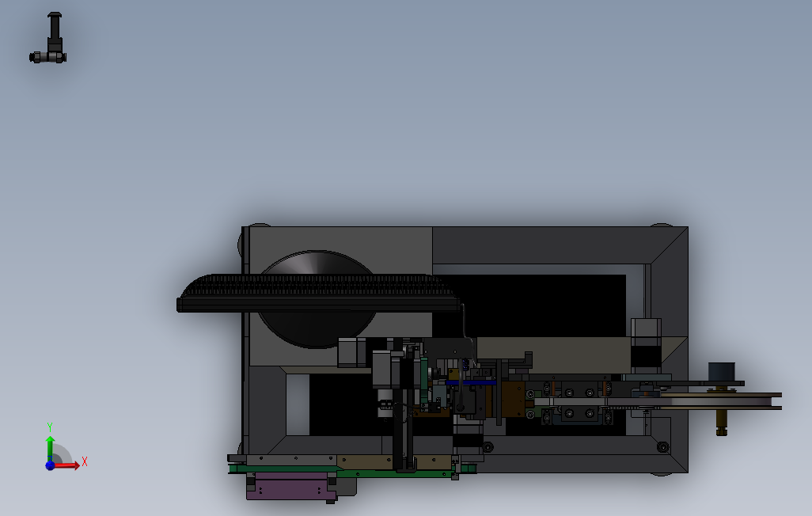
Task: Select the long black toothed keyboard-like tray
Action: coord(318,294)
